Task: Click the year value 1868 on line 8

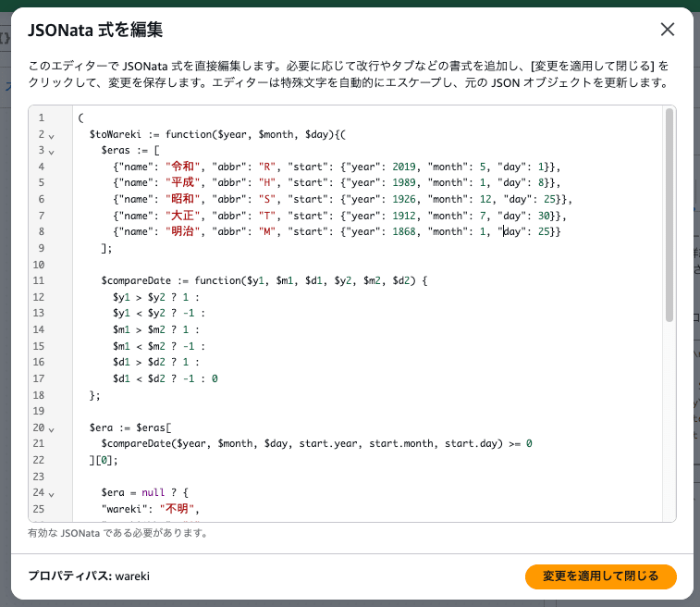Action: pos(403,231)
